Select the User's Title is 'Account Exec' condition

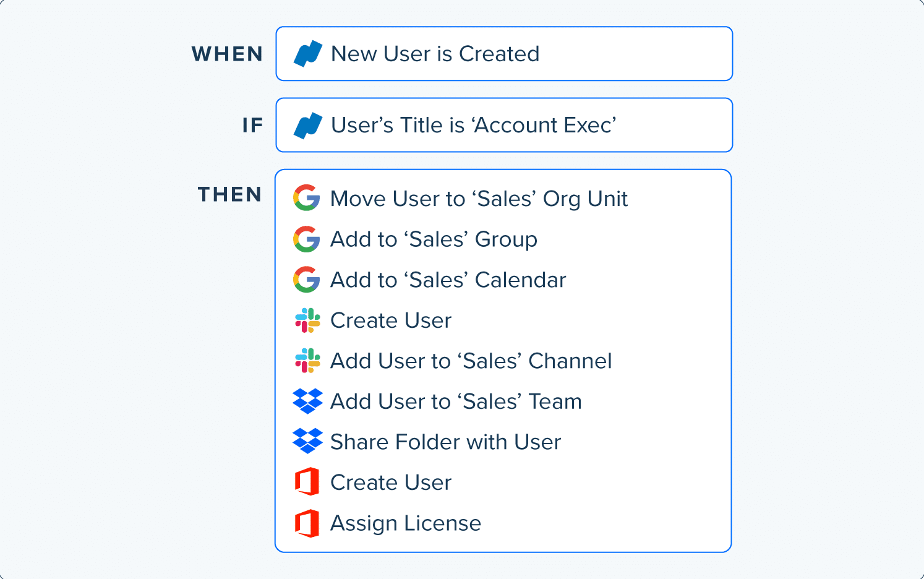click(x=504, y=125)
